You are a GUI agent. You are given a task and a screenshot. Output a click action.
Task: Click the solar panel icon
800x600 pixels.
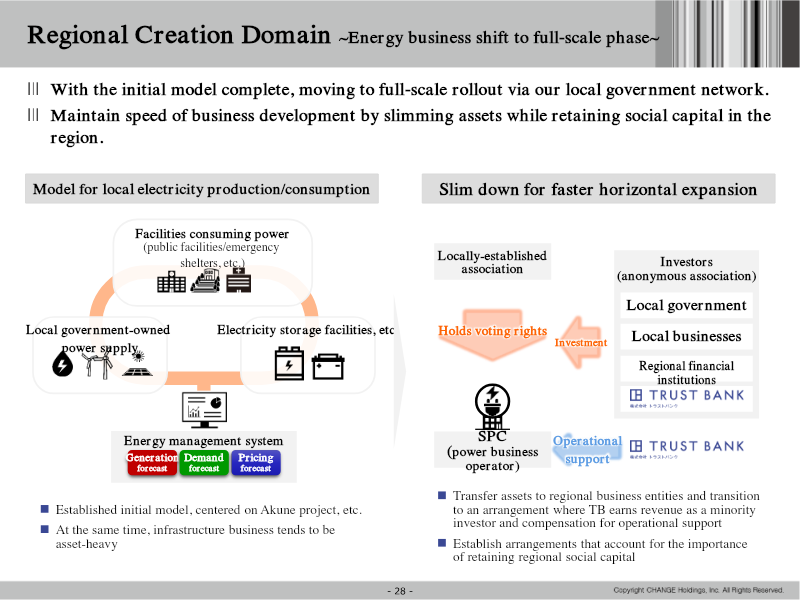138,365
